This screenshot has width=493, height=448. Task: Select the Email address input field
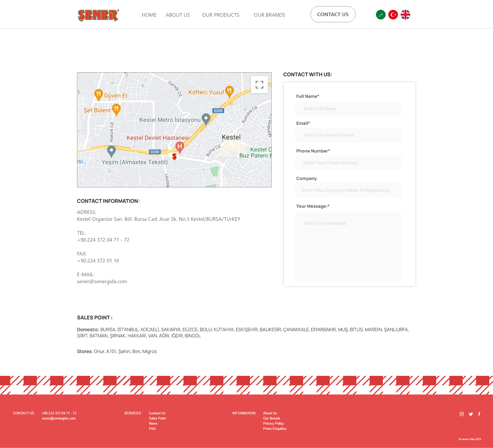point(348,135)
